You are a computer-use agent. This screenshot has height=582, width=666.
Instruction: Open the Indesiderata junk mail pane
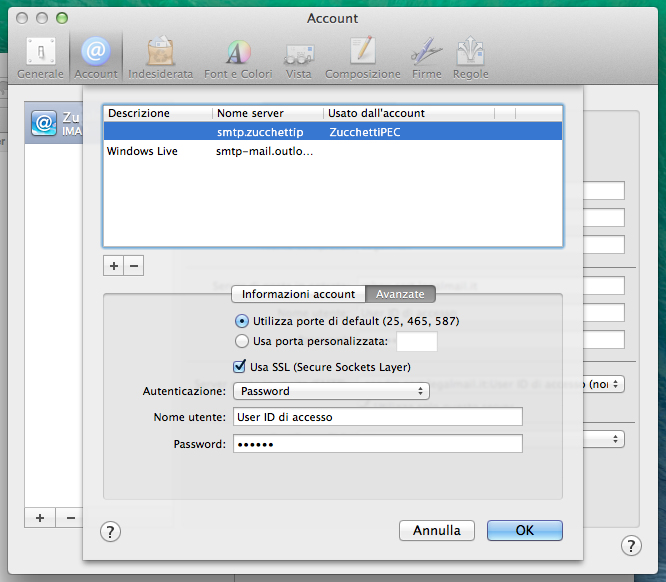click(x=161, y=58)
